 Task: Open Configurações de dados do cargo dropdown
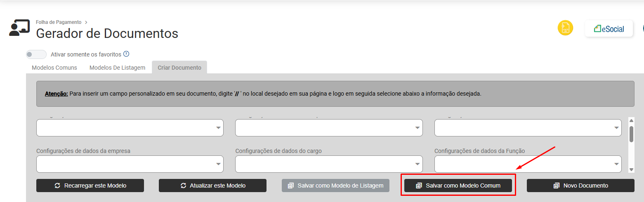coord(329,164)
